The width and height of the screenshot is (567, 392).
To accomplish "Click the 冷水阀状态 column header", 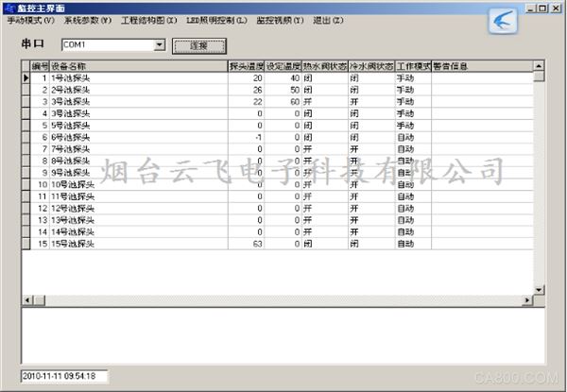I will tap(371, 66).
